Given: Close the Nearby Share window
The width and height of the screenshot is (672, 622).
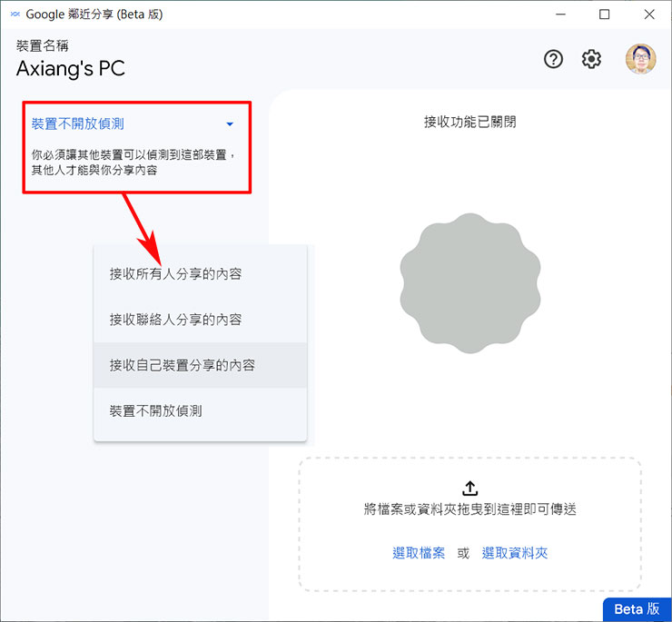Looking at the screenshot, I should (649, 15).
